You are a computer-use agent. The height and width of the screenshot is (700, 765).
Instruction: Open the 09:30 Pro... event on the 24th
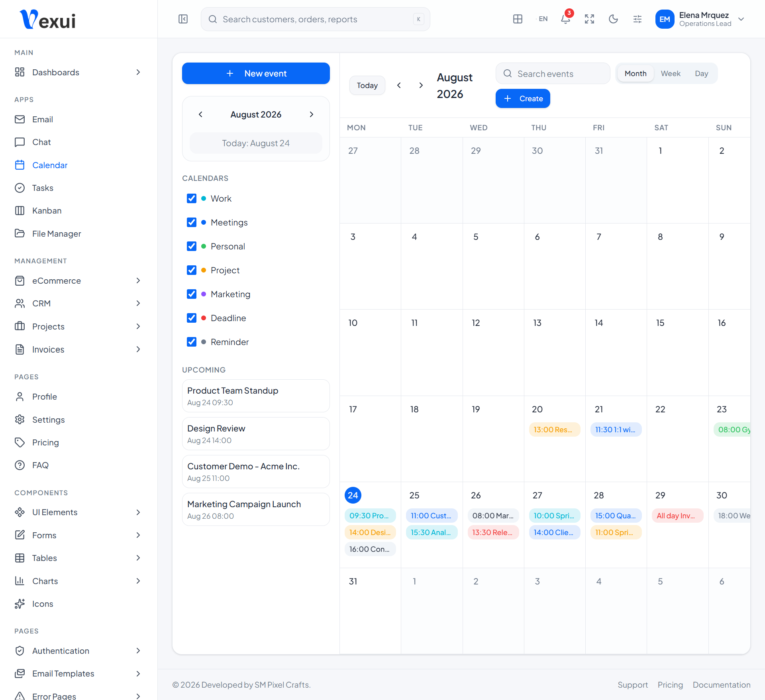pyautogui.click(x=370, y=516)
